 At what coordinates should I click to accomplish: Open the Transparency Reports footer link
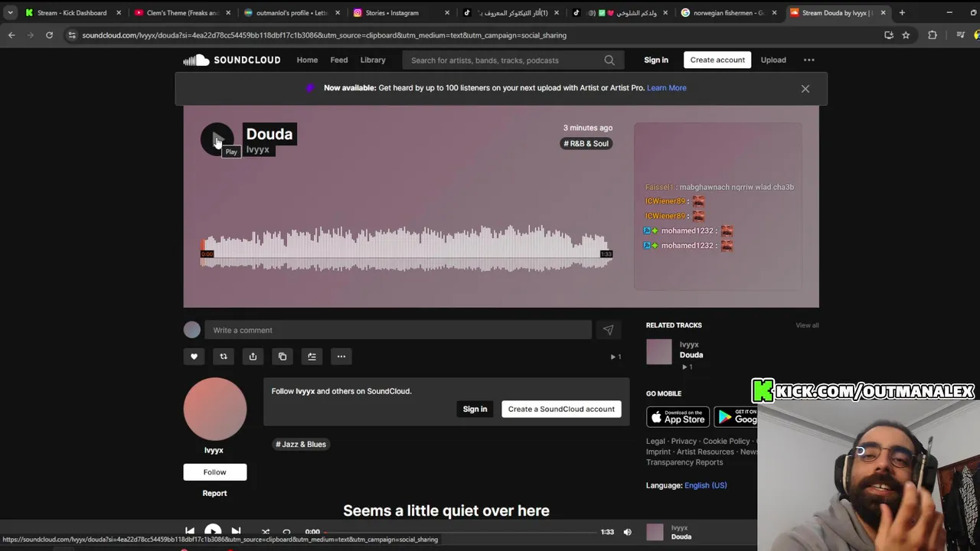pyautogui.click(x=684, y=462)
